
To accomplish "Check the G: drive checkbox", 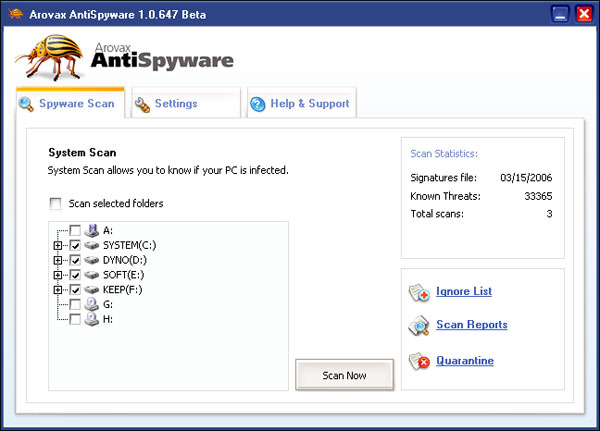I will (x=75, y=305).
